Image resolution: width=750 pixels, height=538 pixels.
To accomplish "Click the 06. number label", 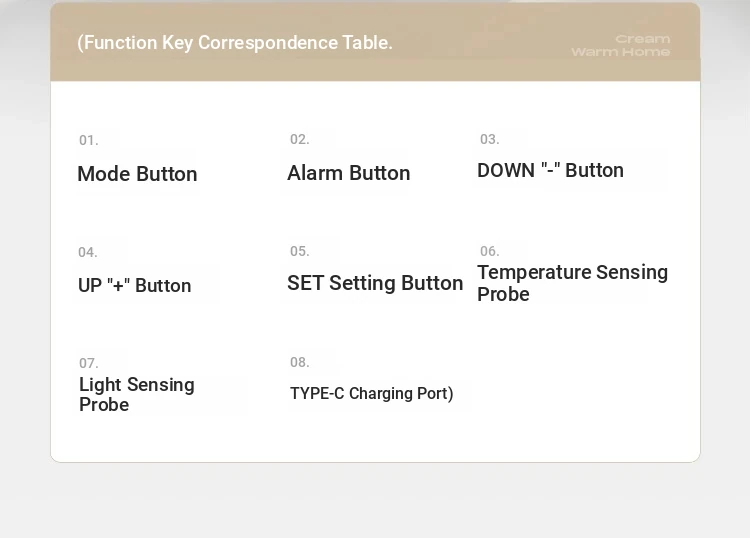I will coord(490,251).
